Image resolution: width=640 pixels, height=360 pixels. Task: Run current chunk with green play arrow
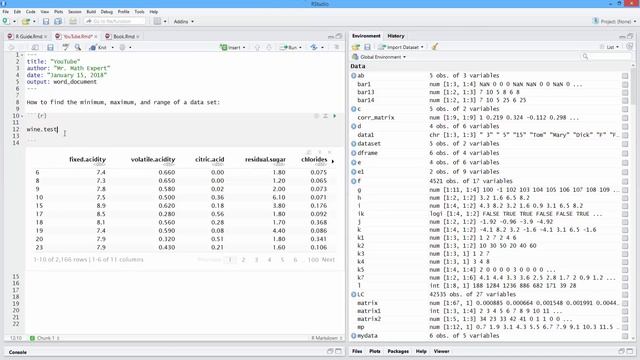click(x=335, y=116)
